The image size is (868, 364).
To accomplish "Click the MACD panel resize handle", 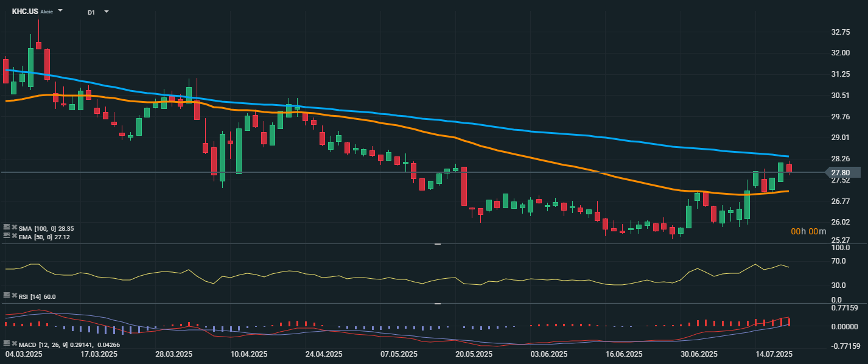I will coord(437,303).
